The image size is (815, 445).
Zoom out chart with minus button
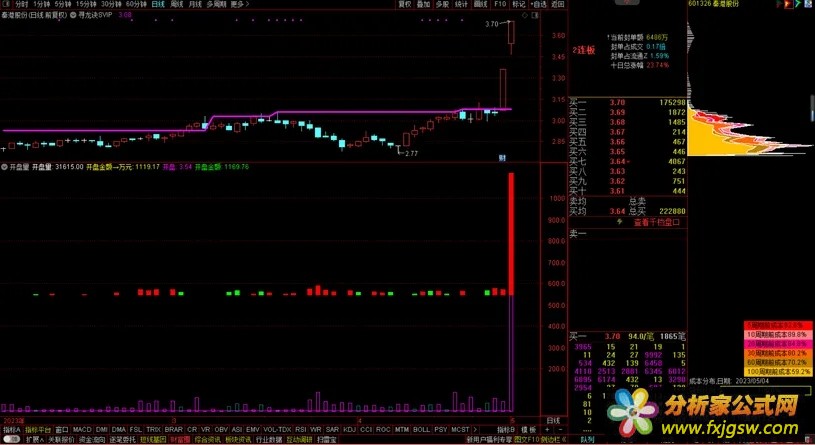click(560, 430)
